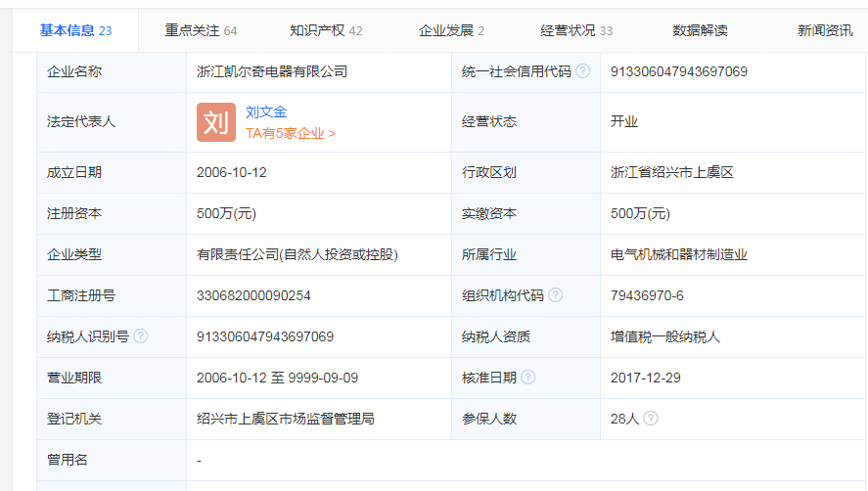This screenshot has height=491, width=868.
Task: Click the 开业 status value
Action: tap(624, 122)
